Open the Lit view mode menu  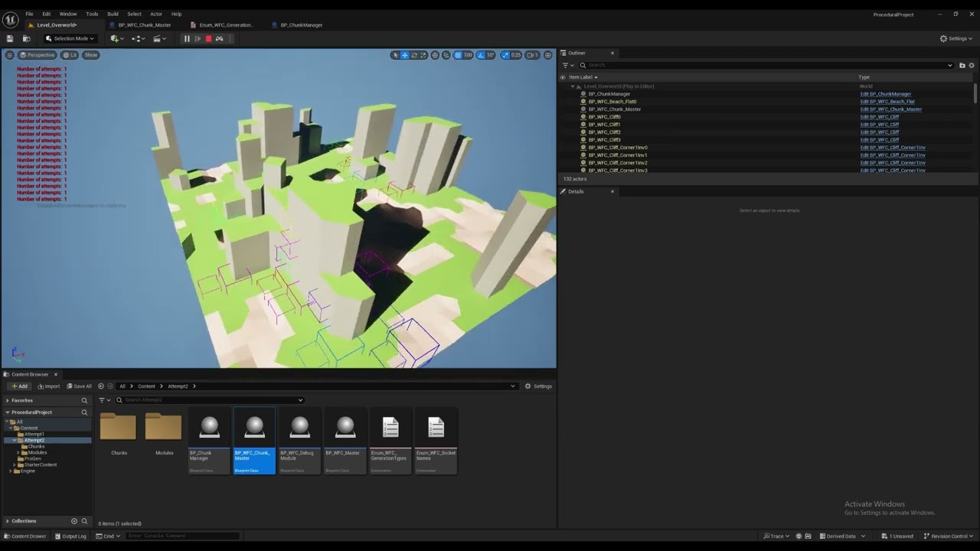70,55
